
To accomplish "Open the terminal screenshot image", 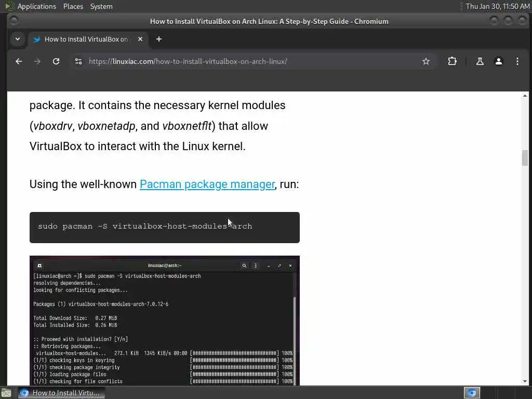I will coord(165,320).
